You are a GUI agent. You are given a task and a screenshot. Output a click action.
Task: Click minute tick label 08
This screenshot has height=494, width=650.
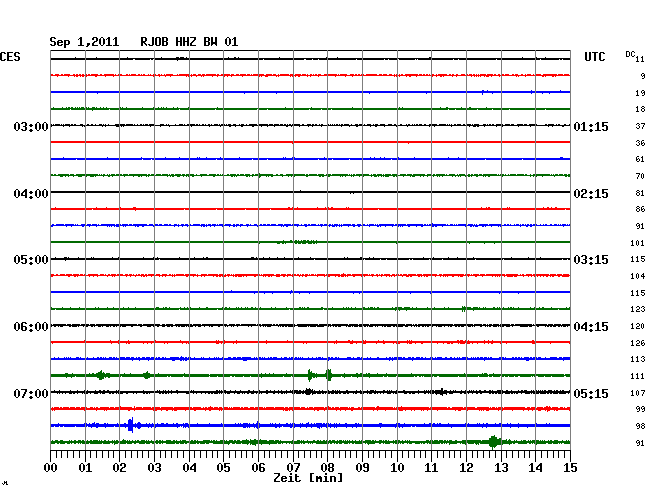[x=327, y=468]
